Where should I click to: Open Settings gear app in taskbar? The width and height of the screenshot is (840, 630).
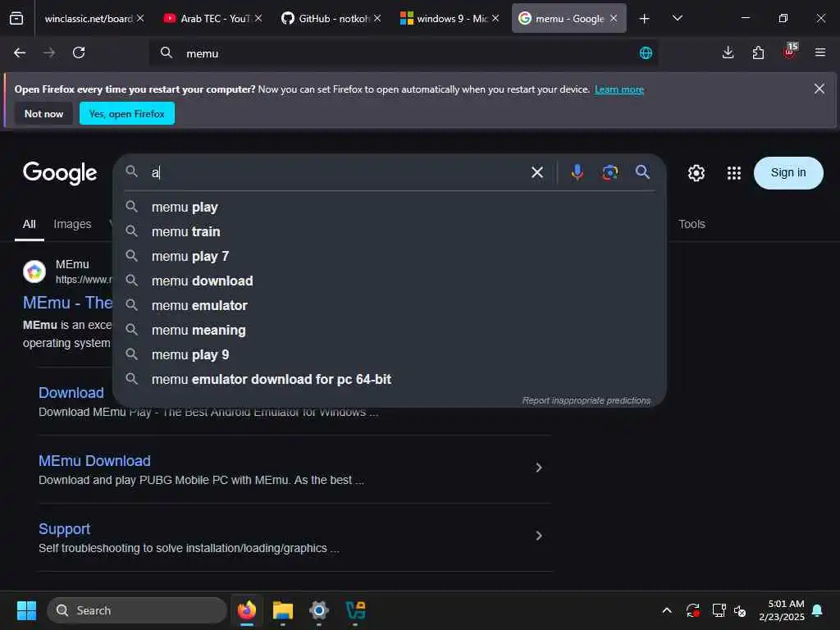click(319, 610)
